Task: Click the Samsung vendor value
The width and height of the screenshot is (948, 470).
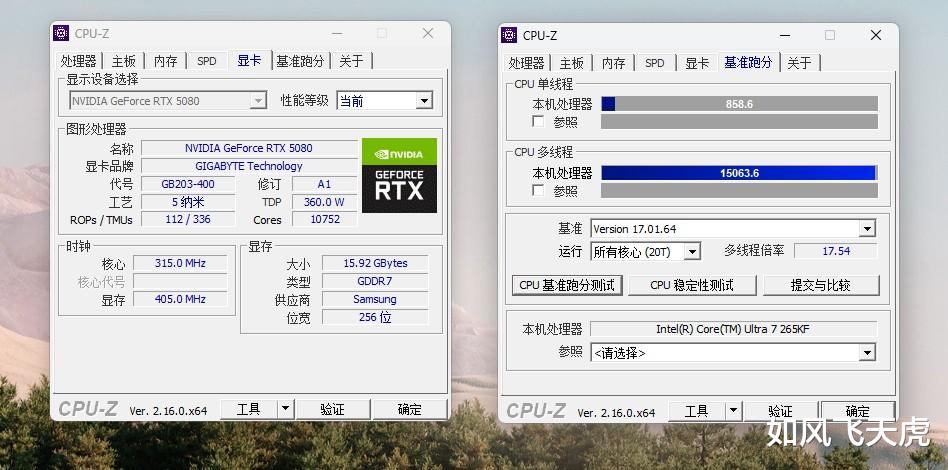Action: (375, 299)
